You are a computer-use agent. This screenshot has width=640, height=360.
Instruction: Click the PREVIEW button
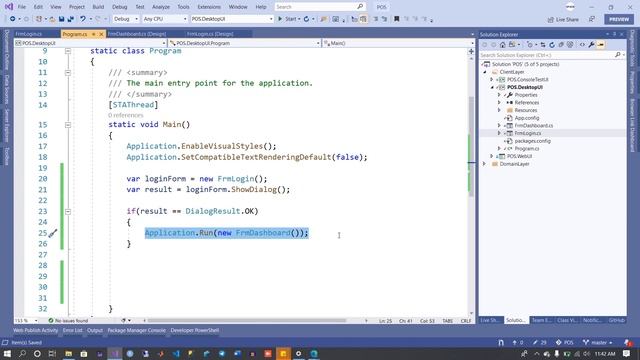point(619,19)
